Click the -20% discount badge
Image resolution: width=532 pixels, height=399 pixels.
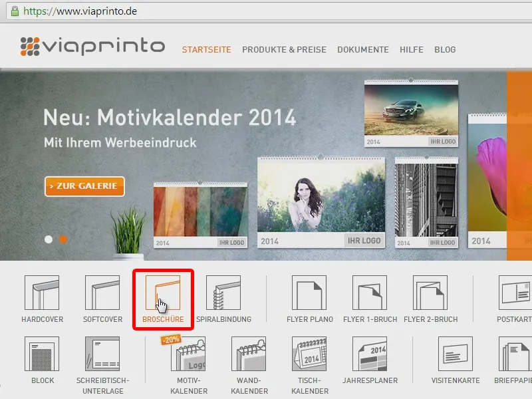[171, 340]
